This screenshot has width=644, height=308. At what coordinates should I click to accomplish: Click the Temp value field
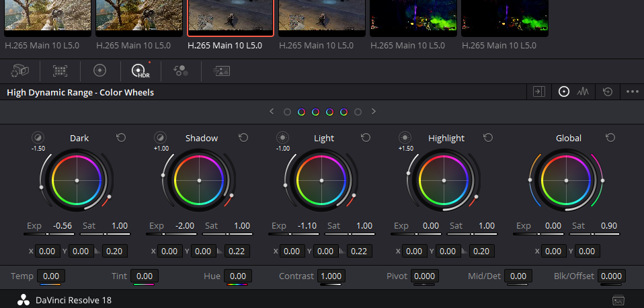click(51, 276)
